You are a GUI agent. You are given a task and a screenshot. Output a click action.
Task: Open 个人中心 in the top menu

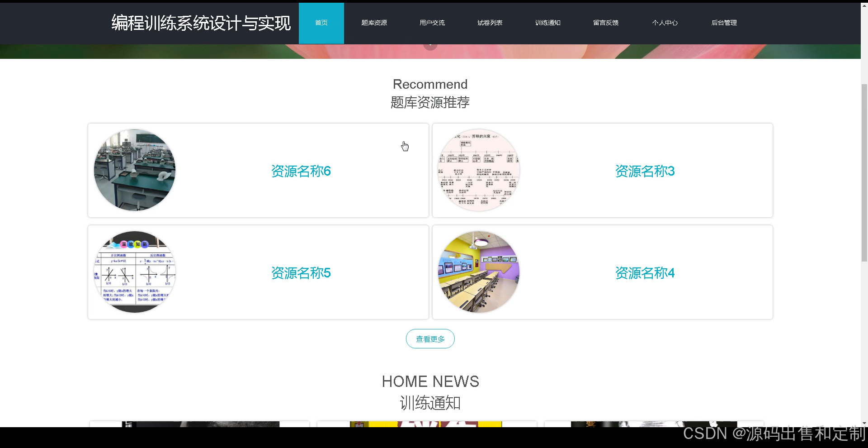665,23
